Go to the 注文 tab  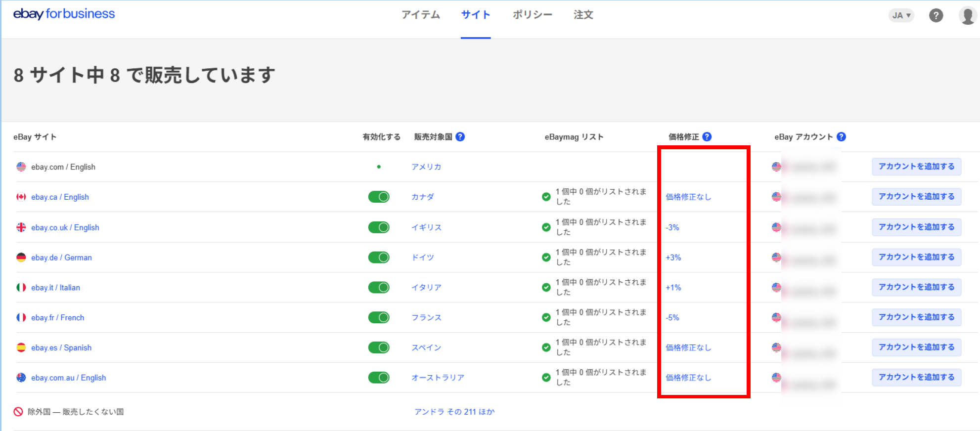point(583,15)
